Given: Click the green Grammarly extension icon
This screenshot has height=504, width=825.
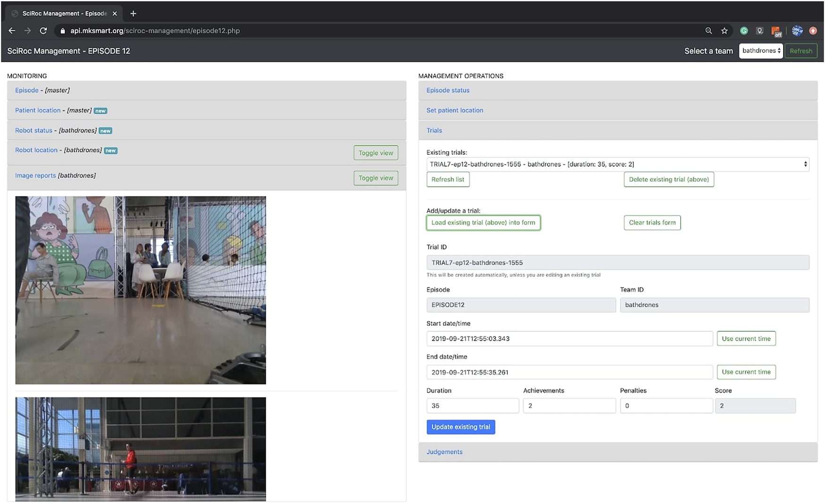Looking at the screenshot, I should coord(744,31).
